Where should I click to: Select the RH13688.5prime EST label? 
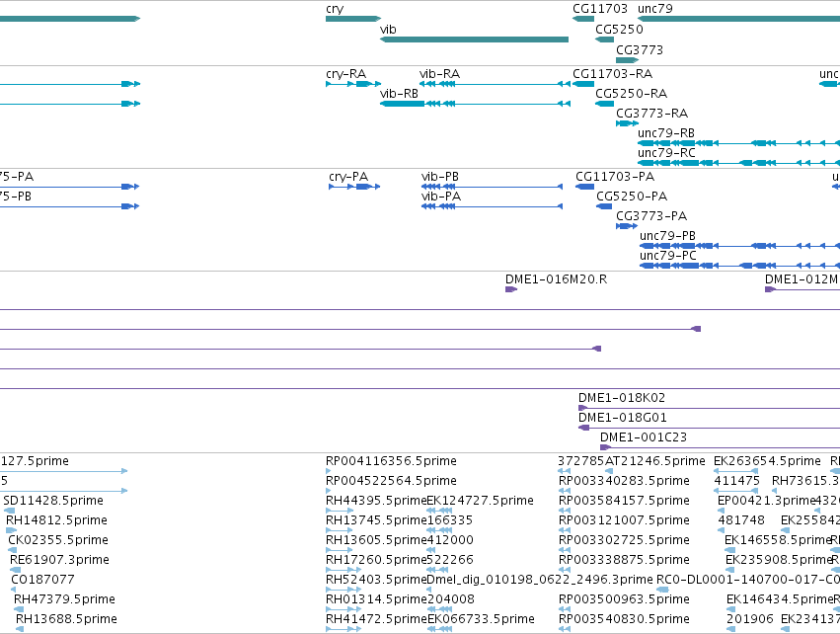click(x=66, y=620)
